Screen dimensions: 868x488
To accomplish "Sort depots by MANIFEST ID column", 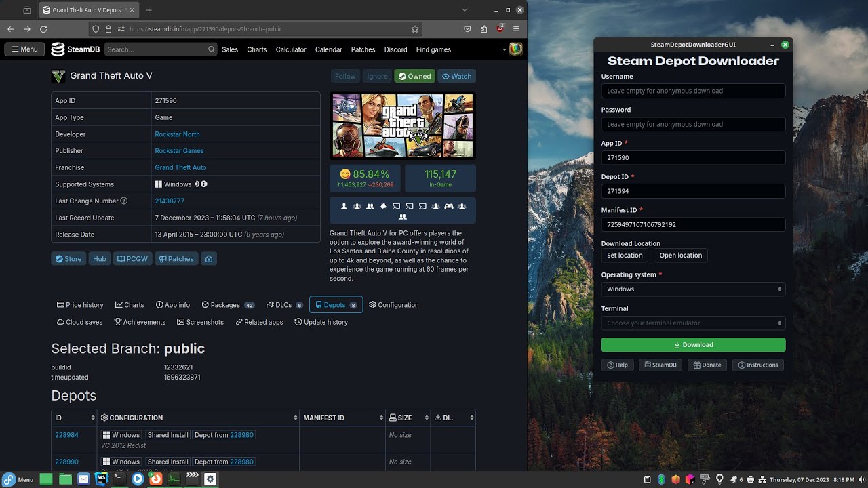I will click(342, 418).
